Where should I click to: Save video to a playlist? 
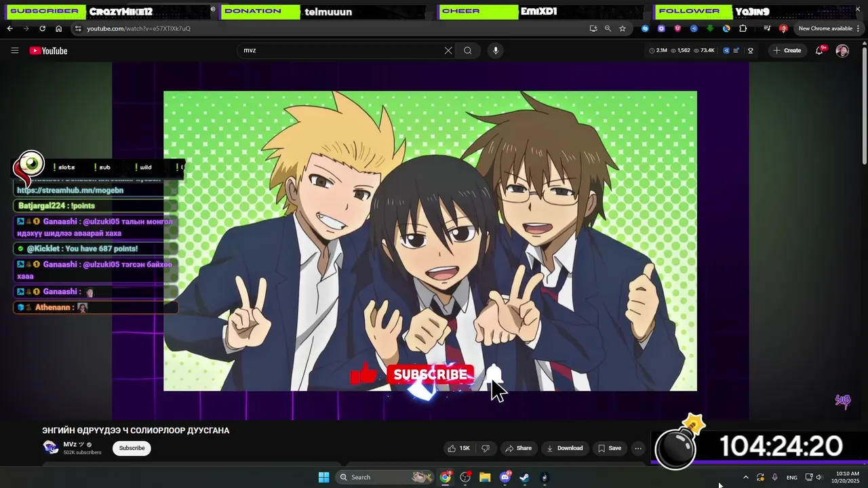coord(609,448)
